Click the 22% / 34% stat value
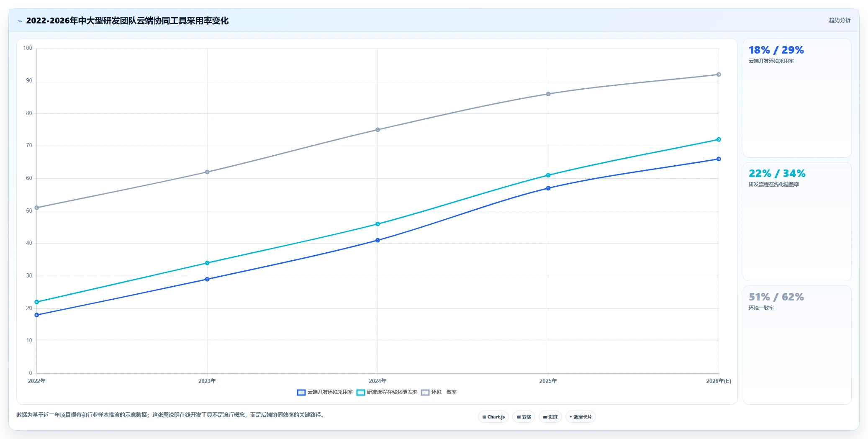The width and height of the screenshot is (868, 439). pos(777,174)
